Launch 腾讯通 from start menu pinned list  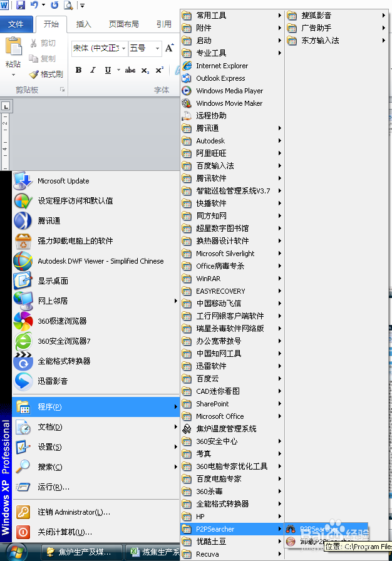click(x=96, y=221)
